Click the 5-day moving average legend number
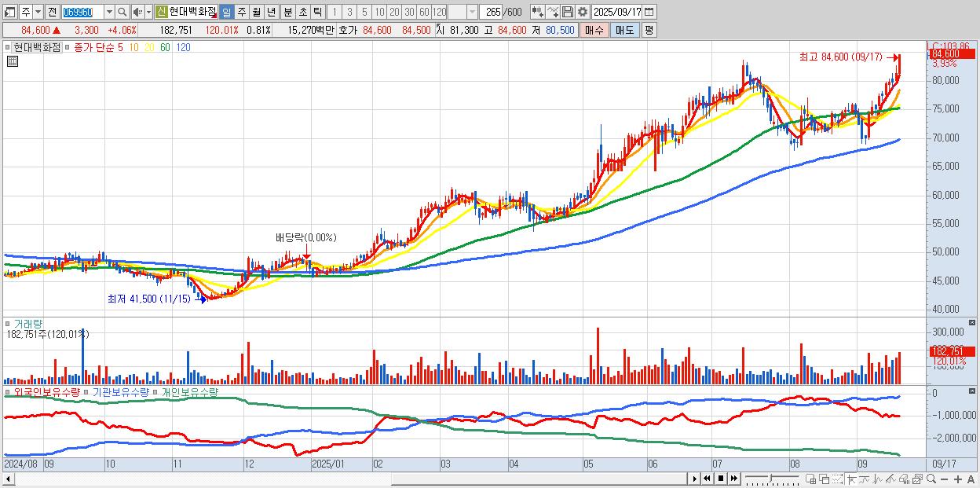 (x=121, y=47)
